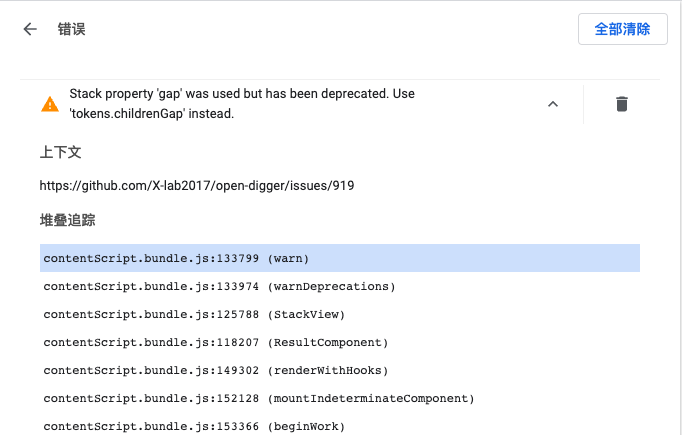
Task: Select stack trace line 133799 (warn)
Action: pyautogui.click(x=340, y=258)
